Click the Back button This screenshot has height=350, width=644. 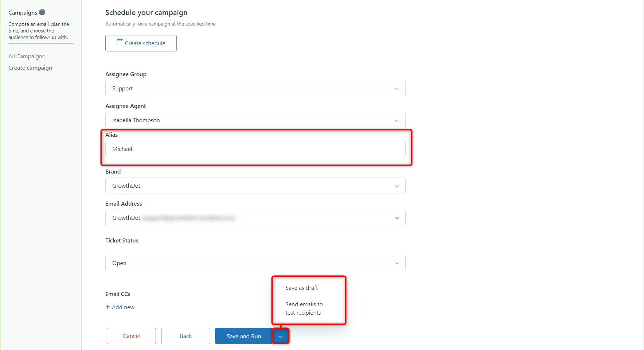point(186,336)
